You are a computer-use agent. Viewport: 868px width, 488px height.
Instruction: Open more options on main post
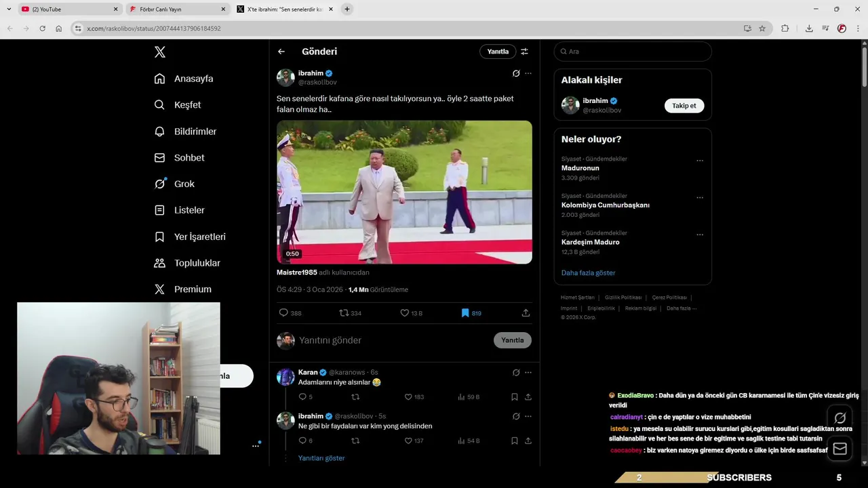coord(528,73)
